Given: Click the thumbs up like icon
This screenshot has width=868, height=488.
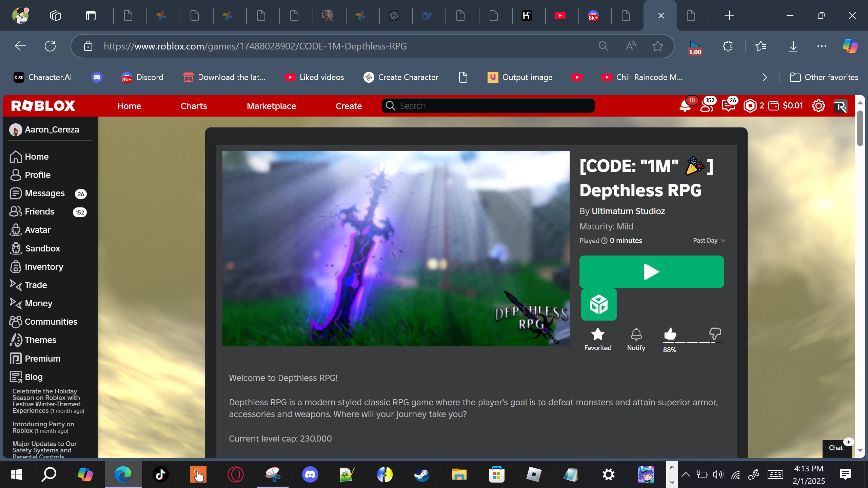Looking at the screenshot, I should (x=670, y=334).
